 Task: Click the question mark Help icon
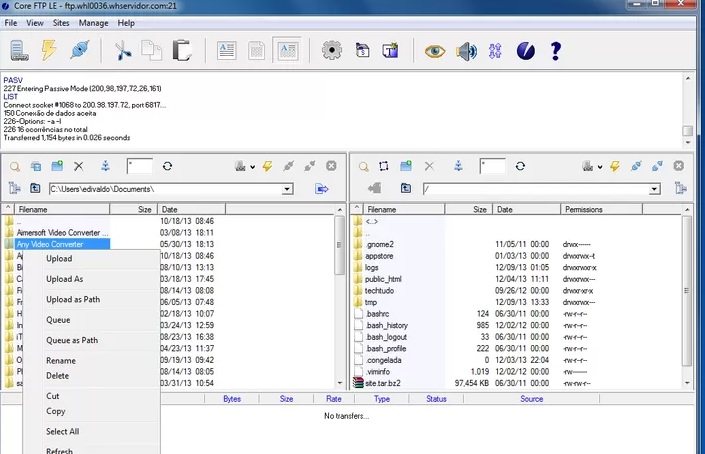click(x=557, y=50)
